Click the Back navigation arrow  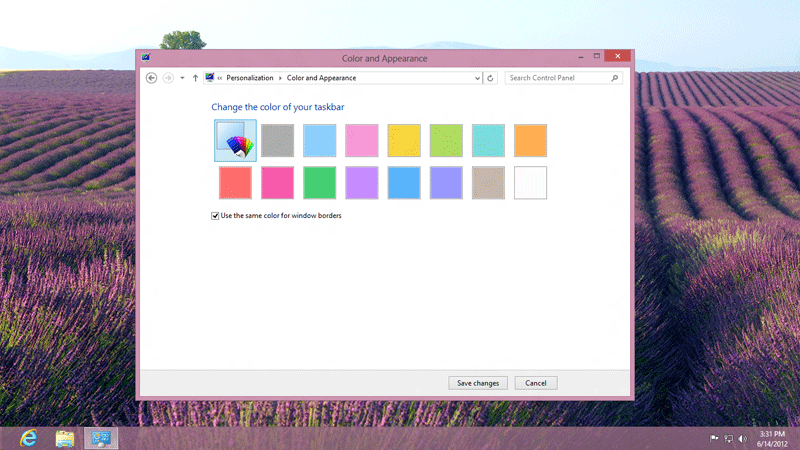[152, 78]
